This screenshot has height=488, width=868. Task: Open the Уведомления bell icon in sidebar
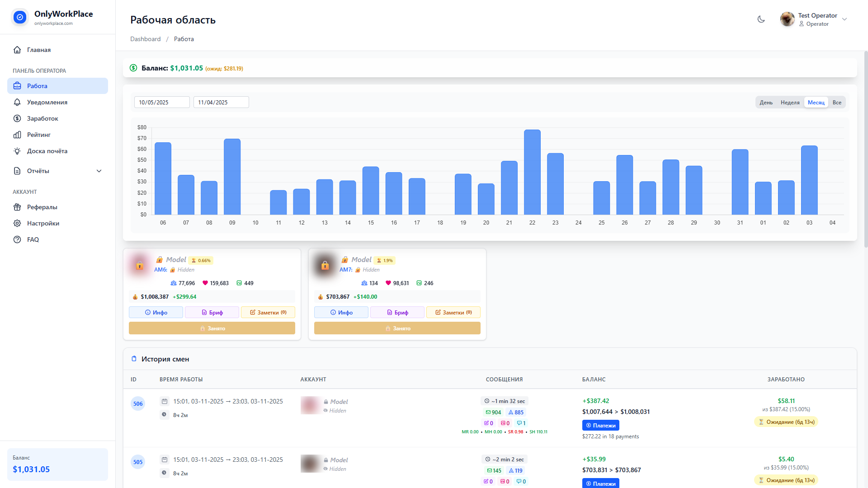[17, 102]
